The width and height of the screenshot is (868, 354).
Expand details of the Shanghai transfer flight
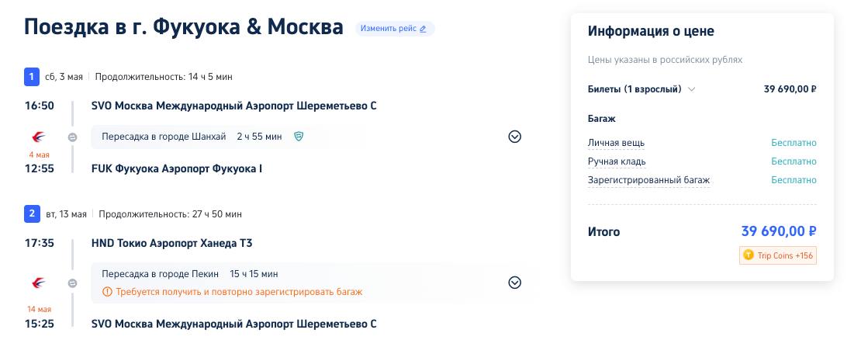click(515, 137)
